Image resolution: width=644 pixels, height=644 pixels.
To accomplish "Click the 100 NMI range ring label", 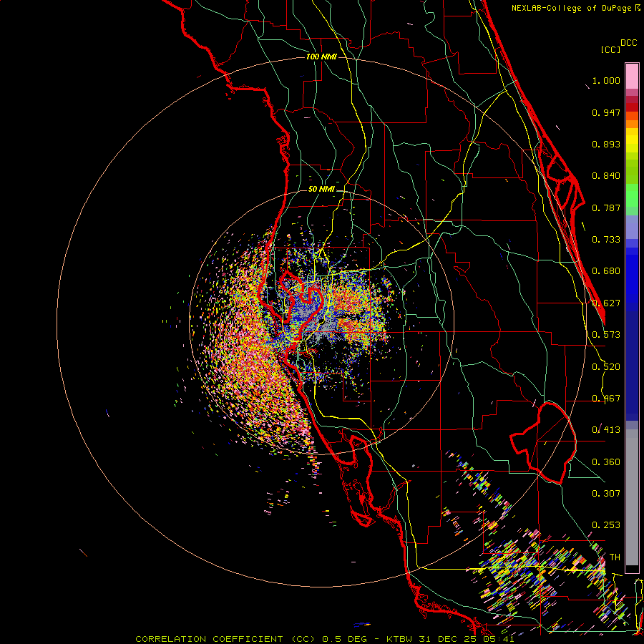I will [321, 57].
